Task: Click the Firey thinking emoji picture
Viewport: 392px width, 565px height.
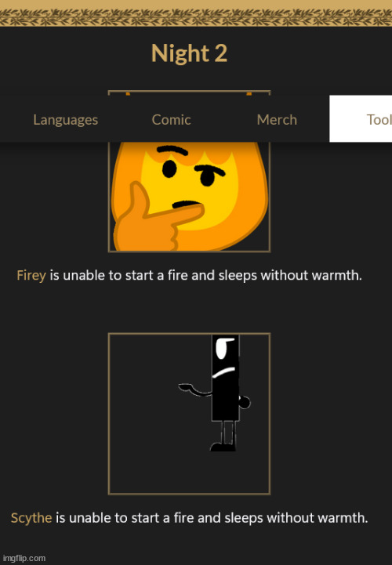Action: pyautogui.click(x=189, y=197)
